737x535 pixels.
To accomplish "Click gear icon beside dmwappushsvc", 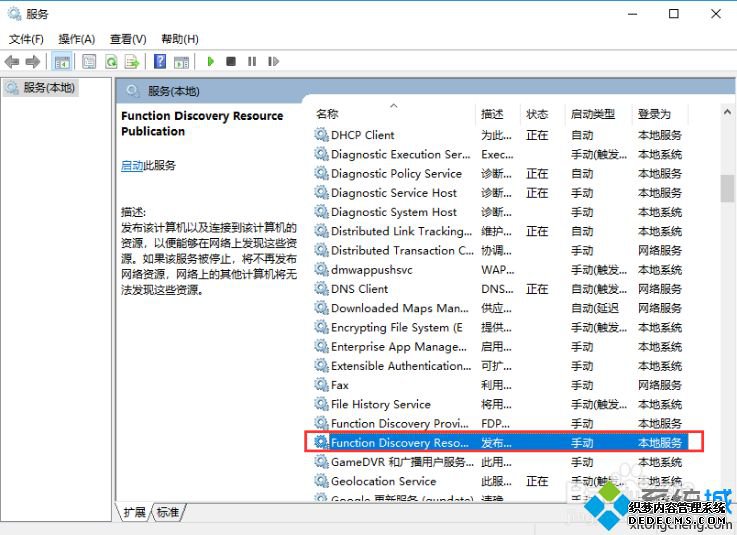I will 321,270.
